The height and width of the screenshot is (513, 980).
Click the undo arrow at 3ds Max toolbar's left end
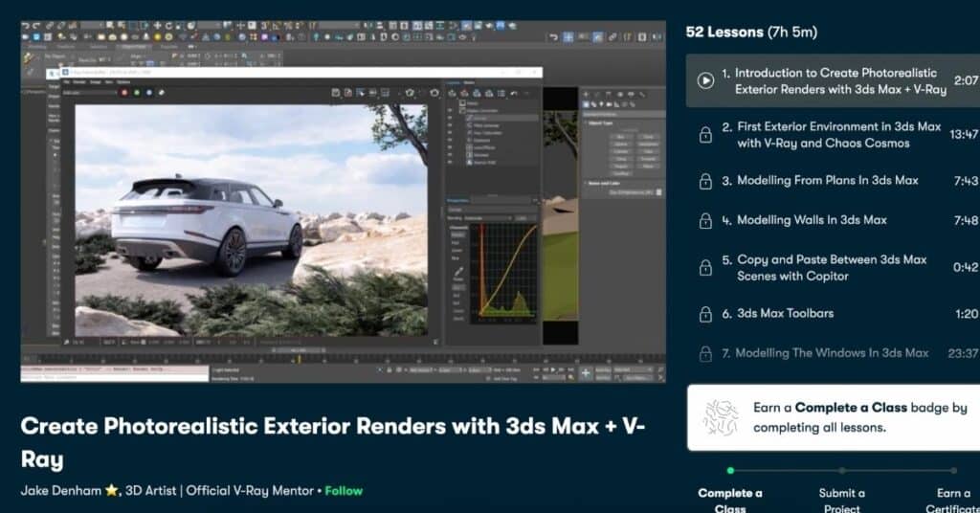point(26,26)
